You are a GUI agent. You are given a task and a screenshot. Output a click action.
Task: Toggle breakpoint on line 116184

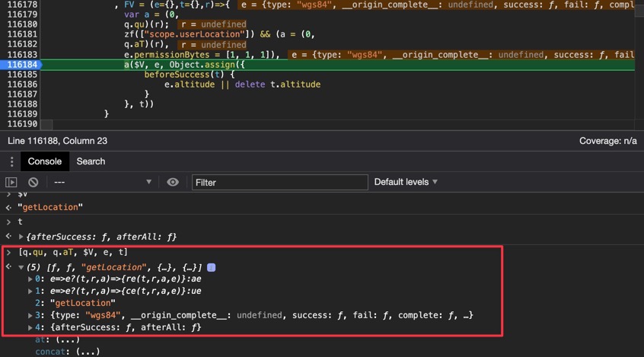[21, 65]
